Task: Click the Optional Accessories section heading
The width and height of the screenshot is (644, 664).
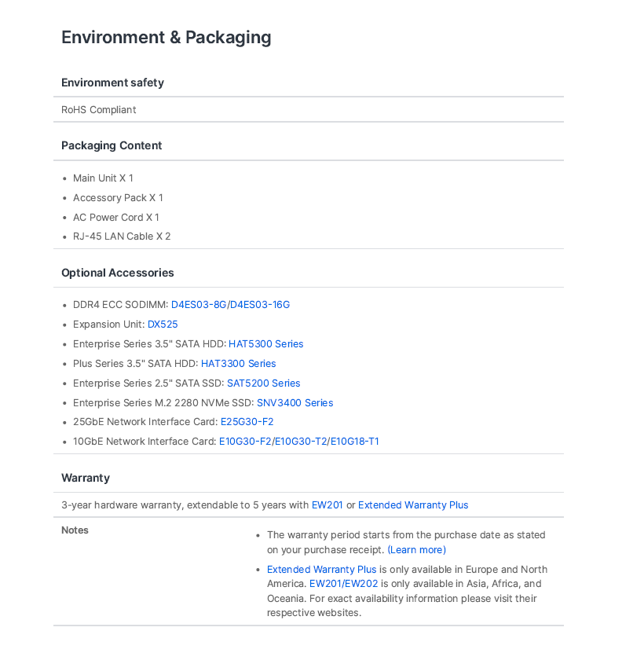Action: tap(118, 273)
